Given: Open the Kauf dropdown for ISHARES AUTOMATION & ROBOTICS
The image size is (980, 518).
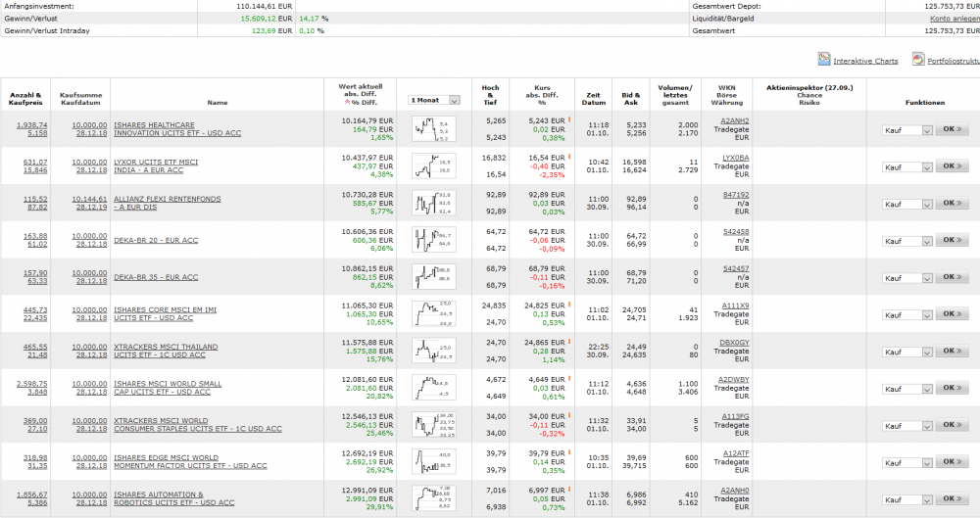Looking at the screenshot, I should (x=907, y=499).
